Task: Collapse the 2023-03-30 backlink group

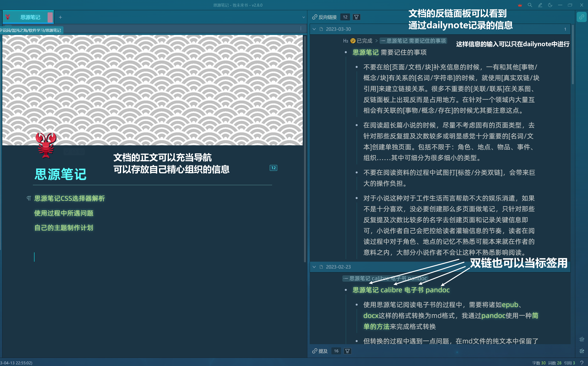Action: pos(314,29)
